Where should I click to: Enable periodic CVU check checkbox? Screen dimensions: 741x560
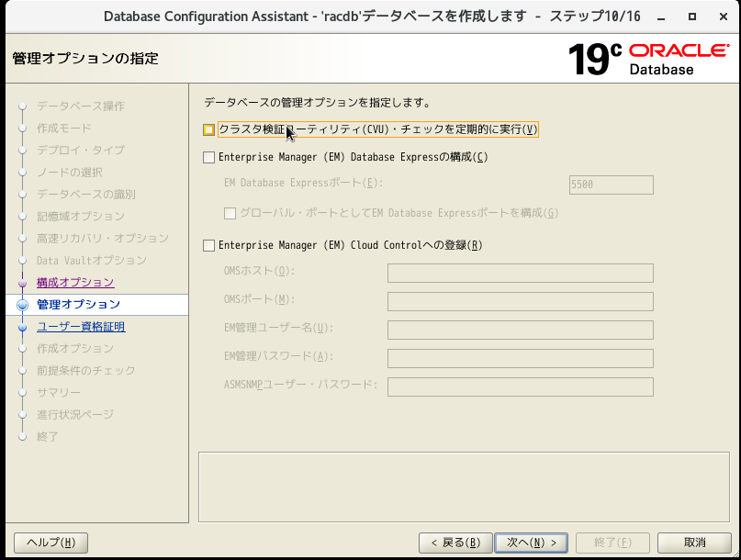(208, 129)
